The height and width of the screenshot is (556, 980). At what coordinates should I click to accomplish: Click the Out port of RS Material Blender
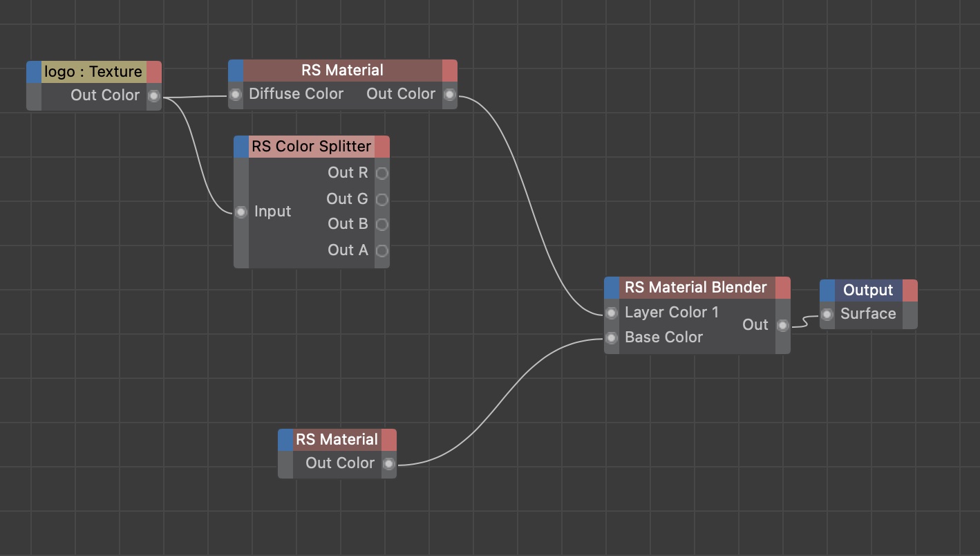tap(782, 326)
